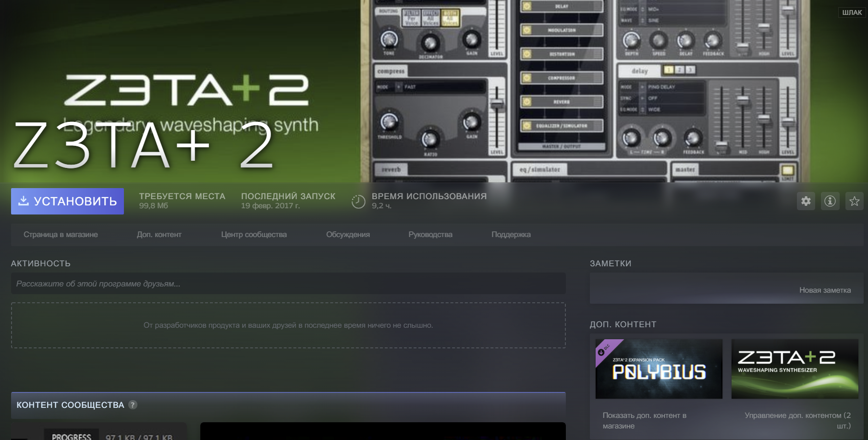This screenshot has width=868, height=440.
Task: Add Z3TA+ 2 to favorites with star
Action: 855,201
